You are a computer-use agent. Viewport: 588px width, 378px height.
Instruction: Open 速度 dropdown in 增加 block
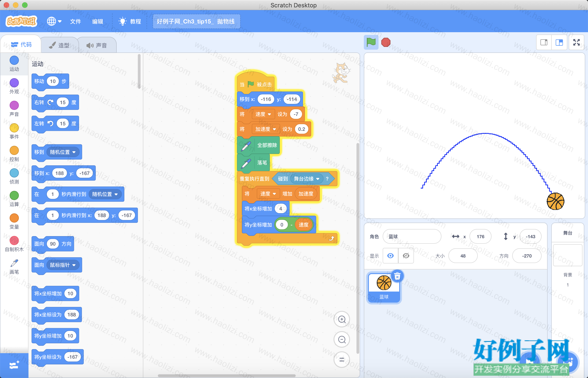click(268, 194)
